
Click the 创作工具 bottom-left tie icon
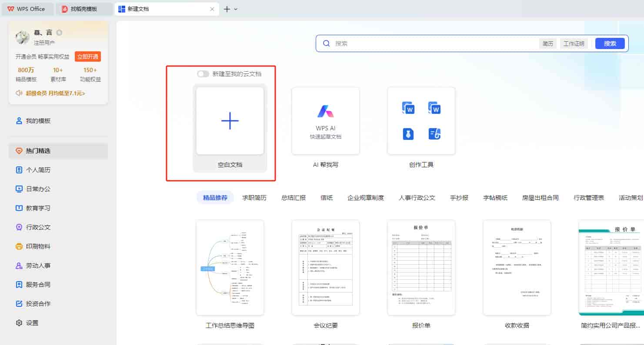[x=408, y=134]
